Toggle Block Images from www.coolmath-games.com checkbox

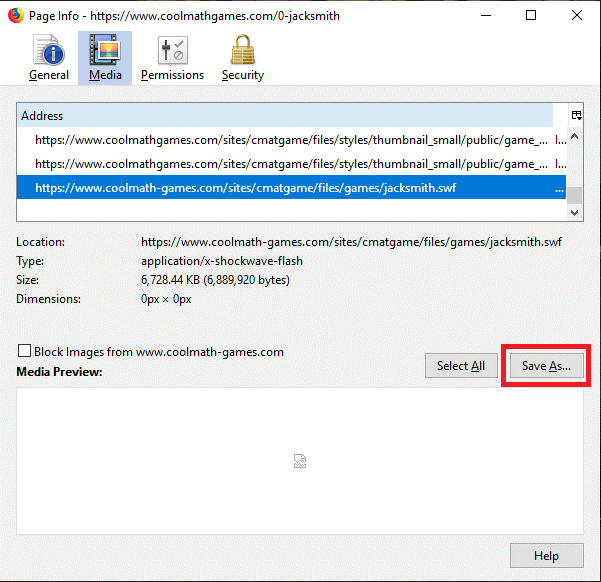[25, 350]
